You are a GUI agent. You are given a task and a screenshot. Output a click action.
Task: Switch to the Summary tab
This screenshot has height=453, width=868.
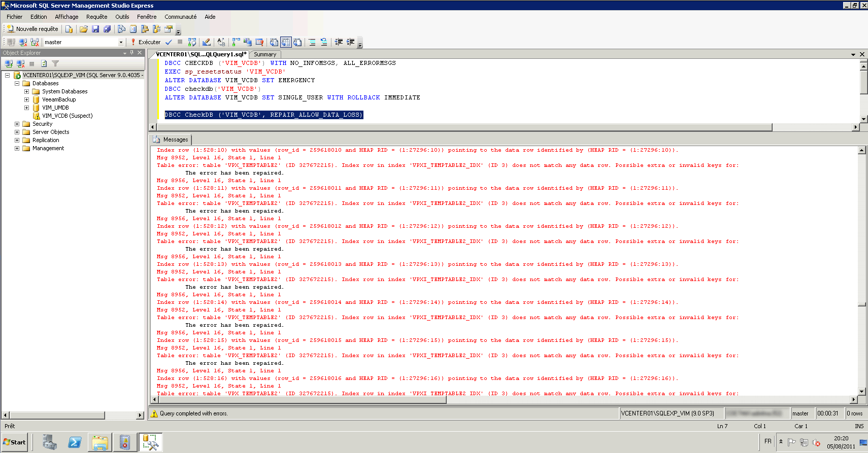point(265,54)
